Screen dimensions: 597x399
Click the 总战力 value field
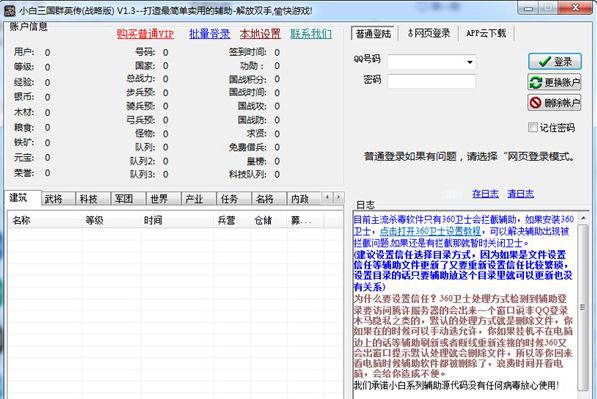pyautogui.click(x=166, y=79)
